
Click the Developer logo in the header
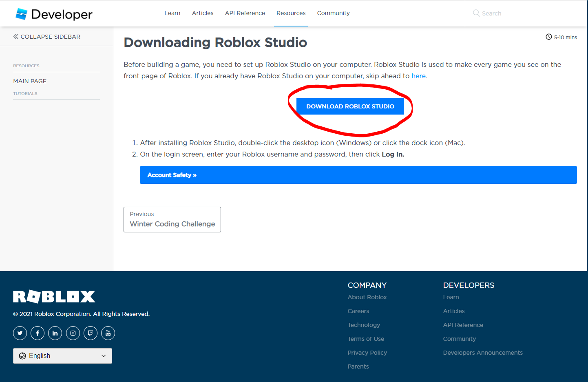[53, 13]
